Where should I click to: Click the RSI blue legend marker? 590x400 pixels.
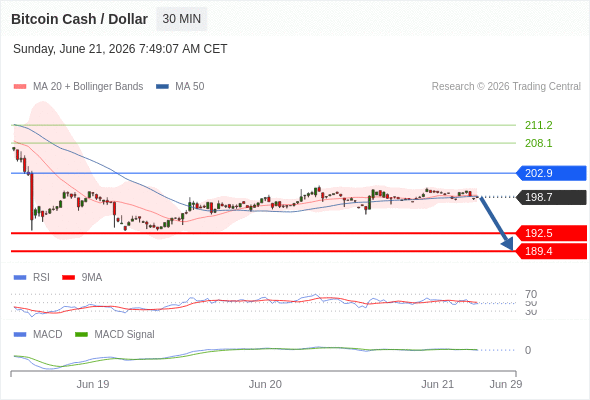20,278
